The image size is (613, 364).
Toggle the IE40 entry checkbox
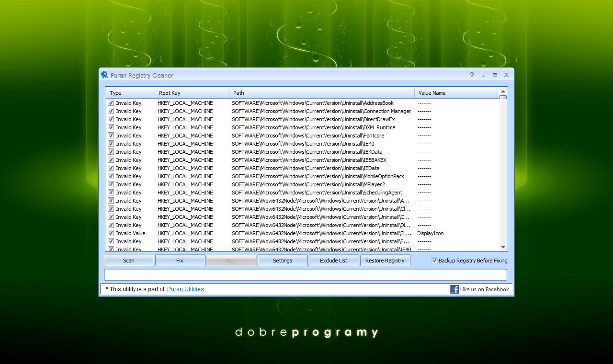point(111,144)
